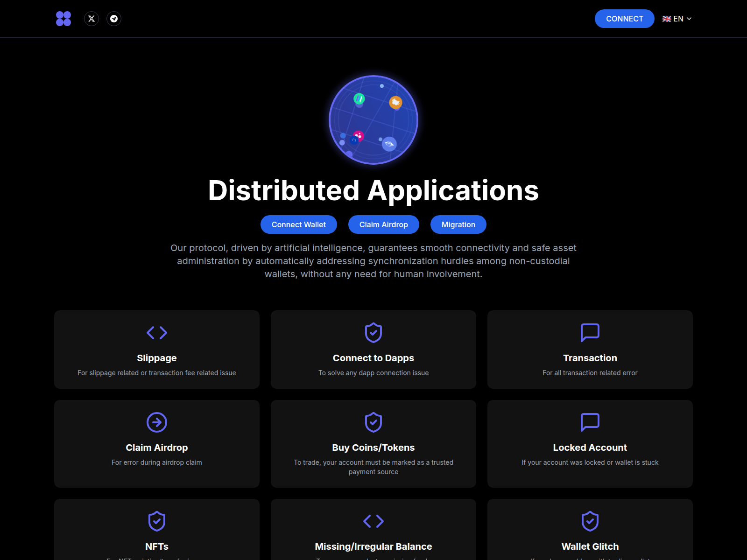Click the Connect Wallet pill button
This screenshot has height=560, width=747.
pos(299,224)
